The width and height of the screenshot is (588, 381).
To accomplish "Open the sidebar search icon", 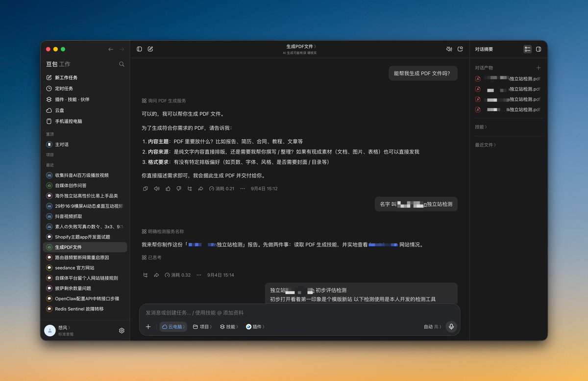I will [122, 64].
